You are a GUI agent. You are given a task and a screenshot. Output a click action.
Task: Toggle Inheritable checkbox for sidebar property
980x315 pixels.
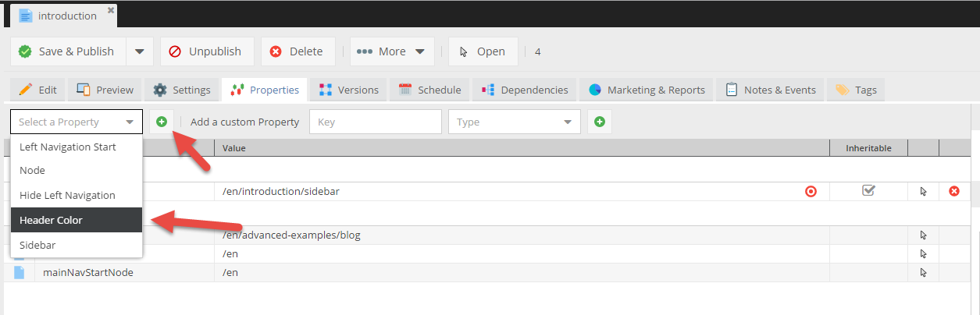[x=868, y=190]
